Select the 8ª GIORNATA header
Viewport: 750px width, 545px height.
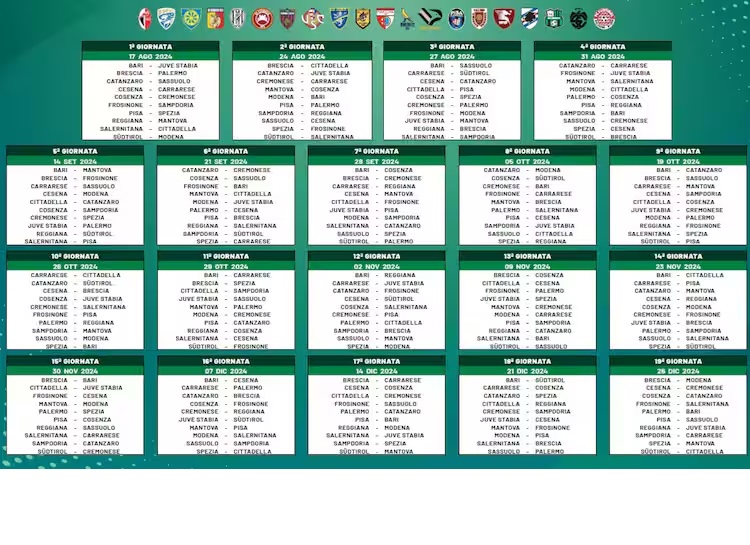pyautogui.click(x=528, y=151)
